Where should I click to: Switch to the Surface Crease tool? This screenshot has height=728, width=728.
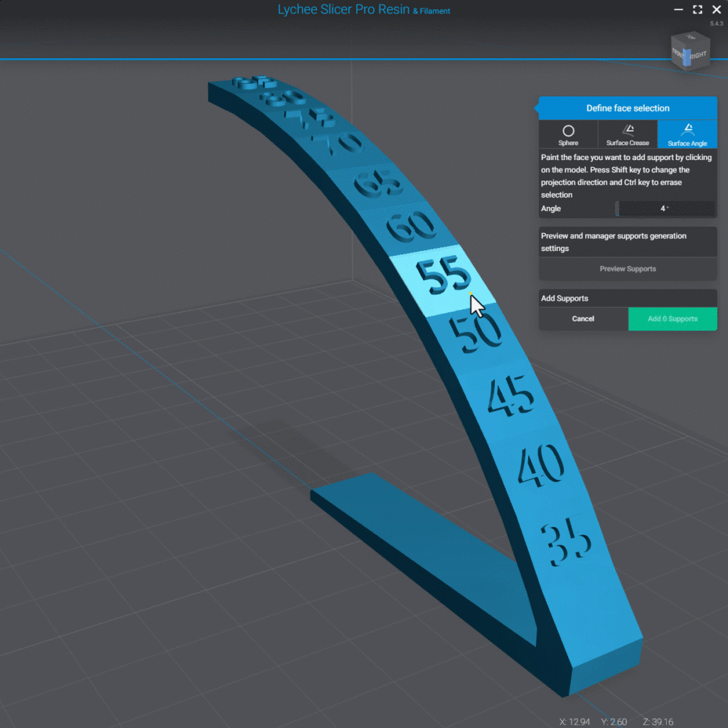628,134
